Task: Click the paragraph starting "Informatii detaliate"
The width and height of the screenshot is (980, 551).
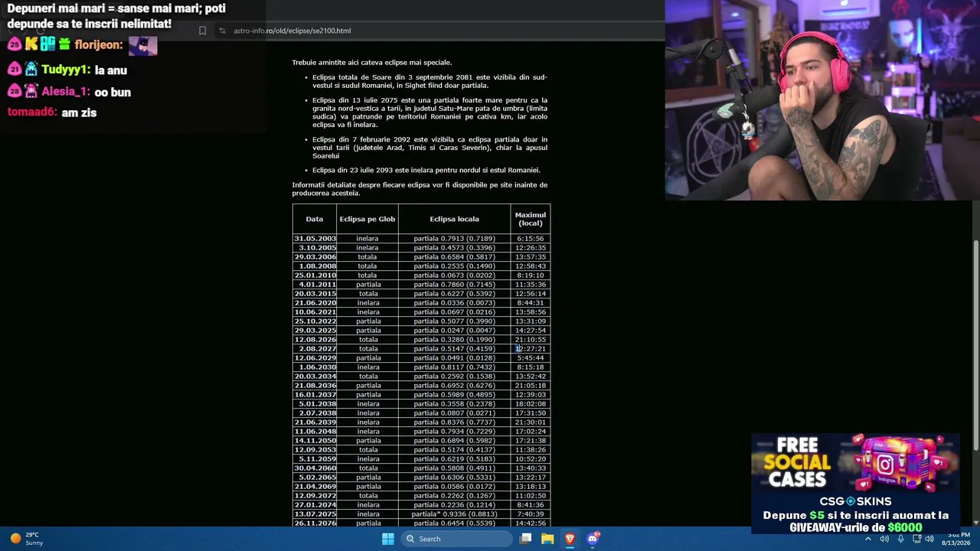Action: (420, 189)
